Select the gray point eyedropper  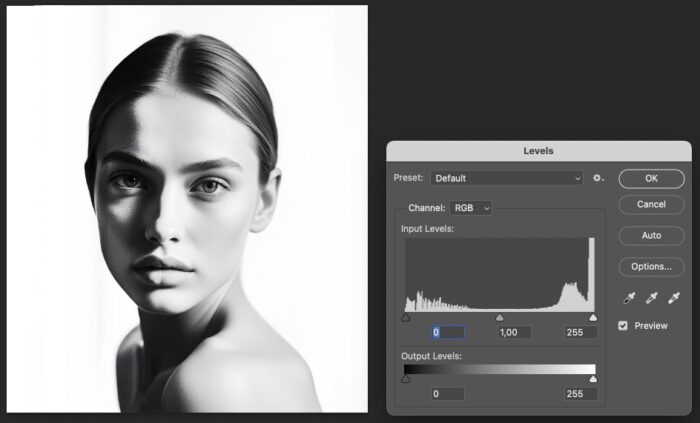[x=651, y=298]
